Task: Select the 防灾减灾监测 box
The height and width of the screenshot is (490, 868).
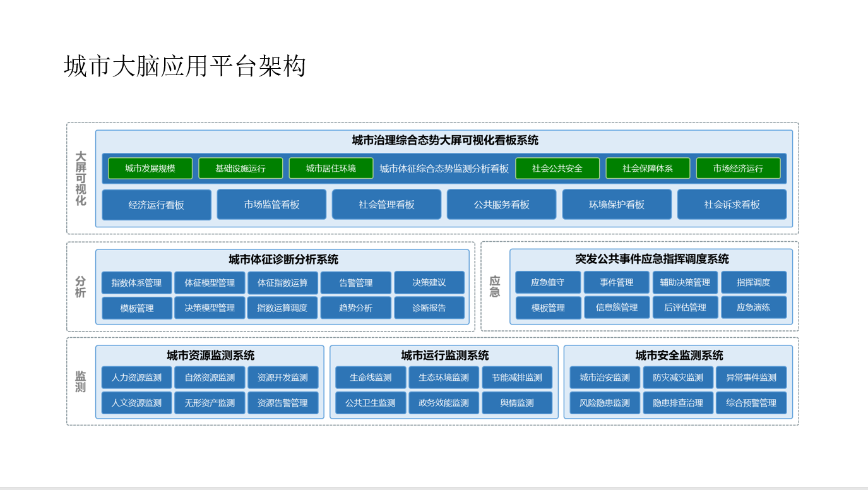Action: tap(678, 378)
